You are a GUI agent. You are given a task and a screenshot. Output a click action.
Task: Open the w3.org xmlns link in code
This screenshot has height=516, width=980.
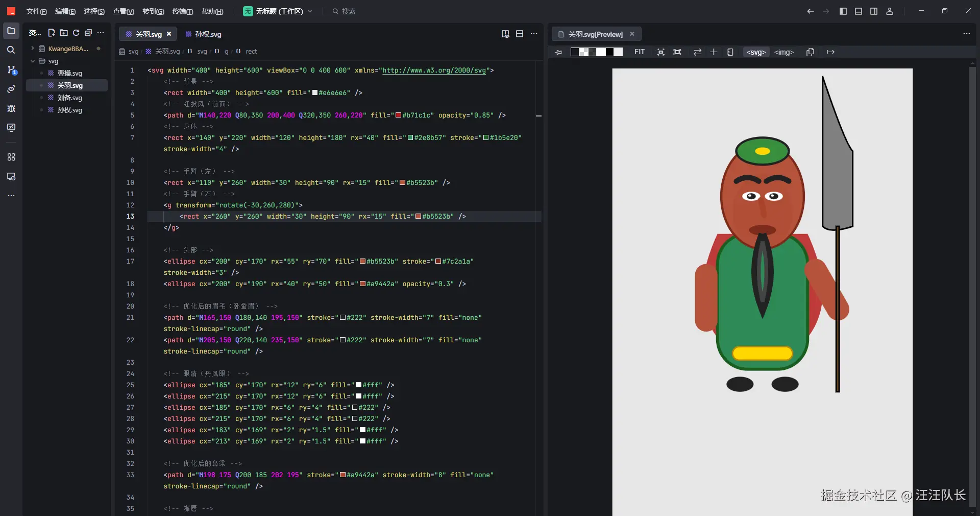[x=434, y=71]
